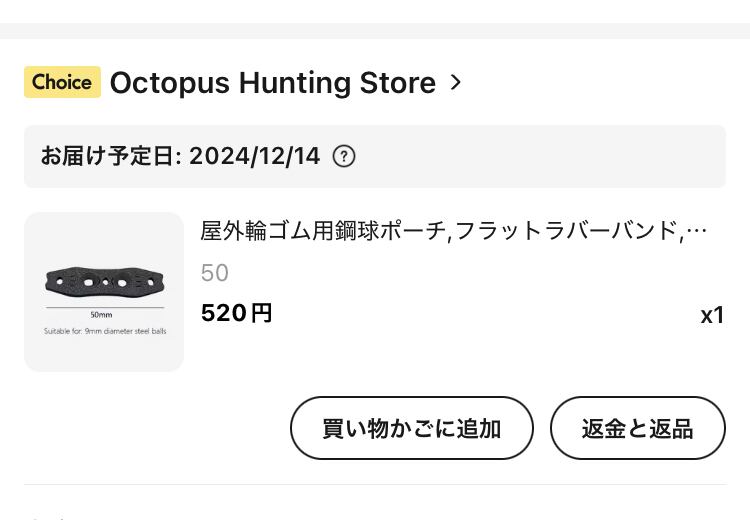Click the 520円 price text

pyautogui.click(x=236, y=313)
